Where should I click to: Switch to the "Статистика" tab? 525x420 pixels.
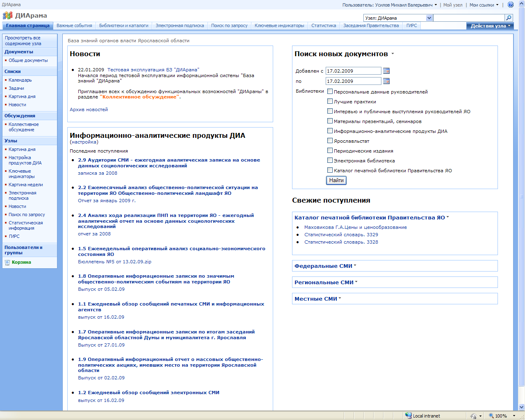pos(323,26)
